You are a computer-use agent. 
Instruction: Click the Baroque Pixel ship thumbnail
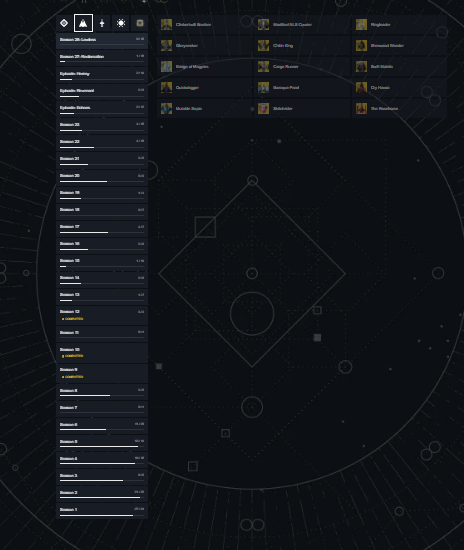(263, 87)
